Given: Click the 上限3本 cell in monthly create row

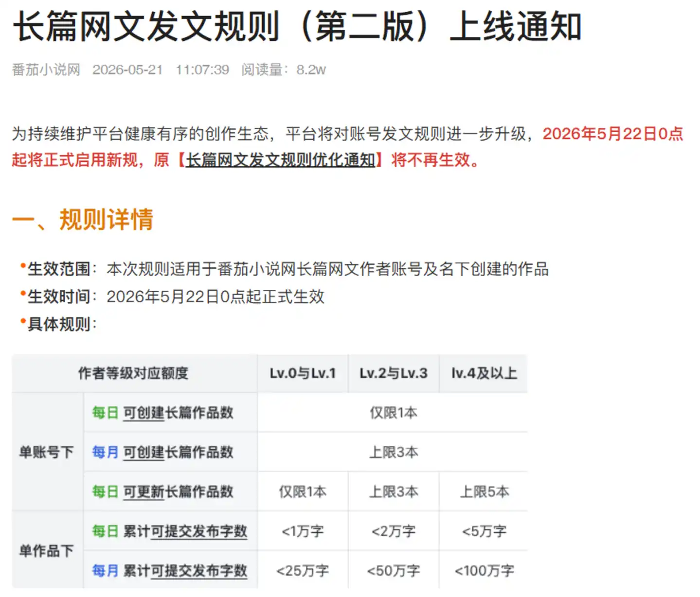Looking at the screenshot, I should tap(393, 452).
